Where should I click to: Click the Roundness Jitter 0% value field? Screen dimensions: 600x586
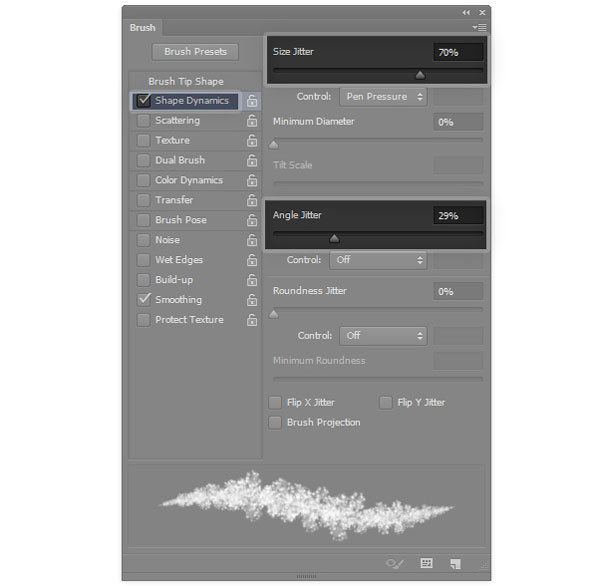(x=458, y=292)
